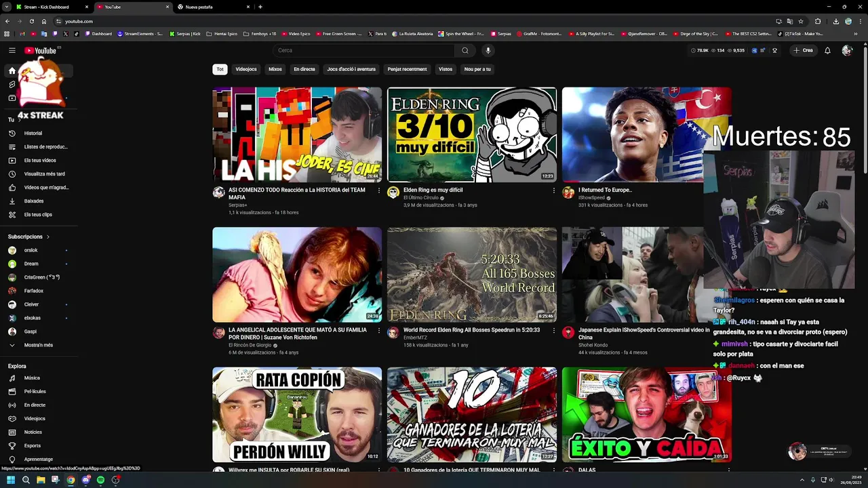Select the En directe filter chip

304,69
